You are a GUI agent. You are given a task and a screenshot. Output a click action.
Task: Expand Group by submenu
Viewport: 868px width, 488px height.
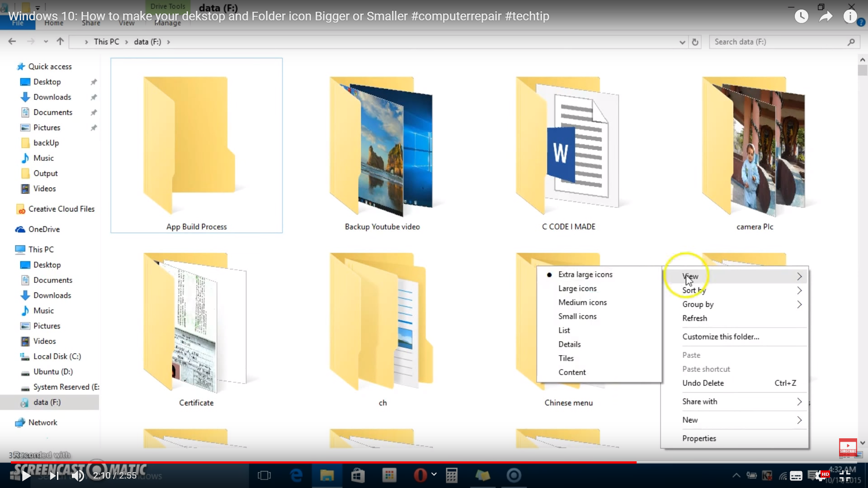tap(735, 305)
